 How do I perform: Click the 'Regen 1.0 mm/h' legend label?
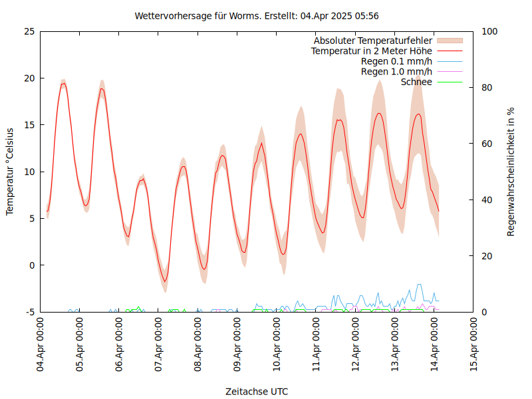click(396, 71)
